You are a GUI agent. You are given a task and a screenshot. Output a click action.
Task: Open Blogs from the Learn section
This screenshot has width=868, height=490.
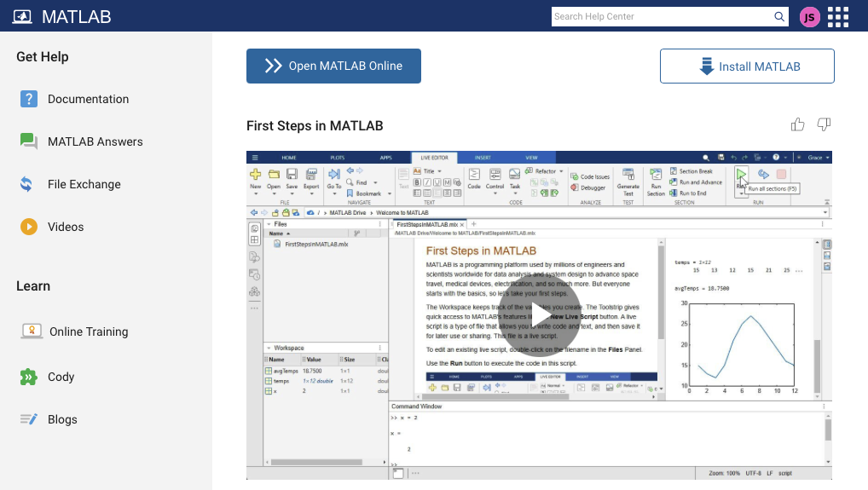click(62, 419)
